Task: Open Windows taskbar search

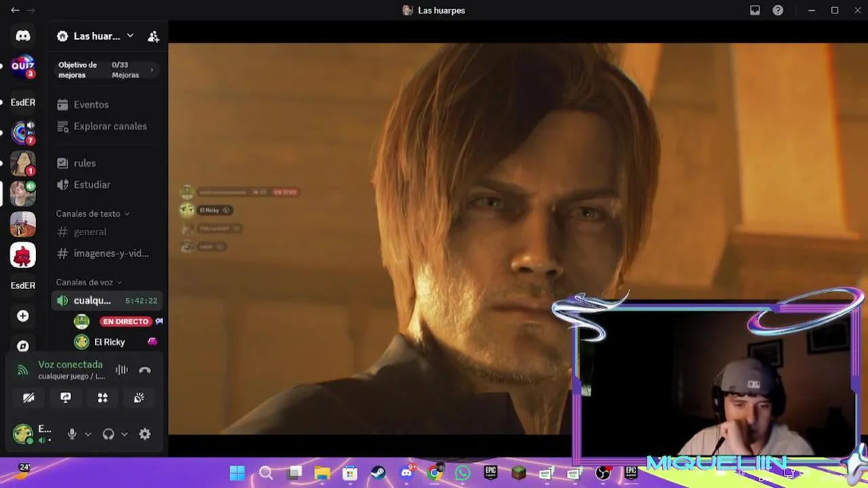Action: tap(266, 472)
